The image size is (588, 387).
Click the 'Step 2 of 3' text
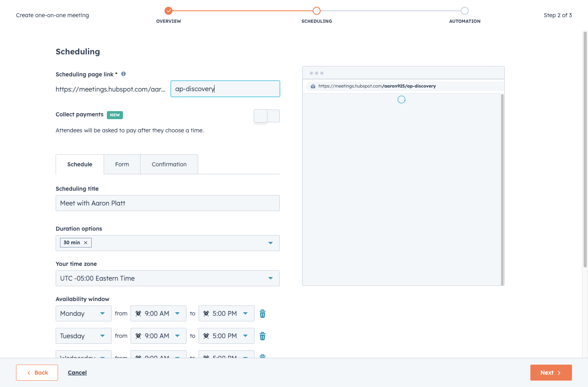(558, 15)
